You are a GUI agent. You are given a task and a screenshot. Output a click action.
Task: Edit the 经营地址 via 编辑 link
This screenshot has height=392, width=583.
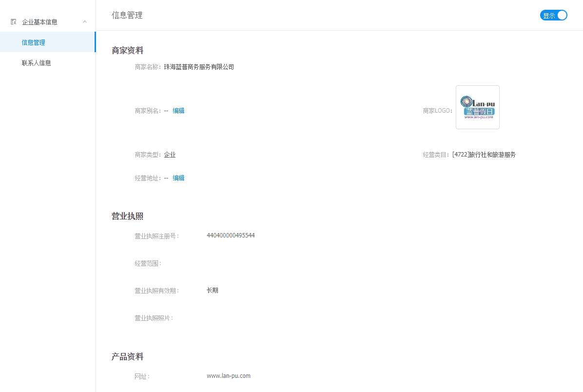click(178, 178)
